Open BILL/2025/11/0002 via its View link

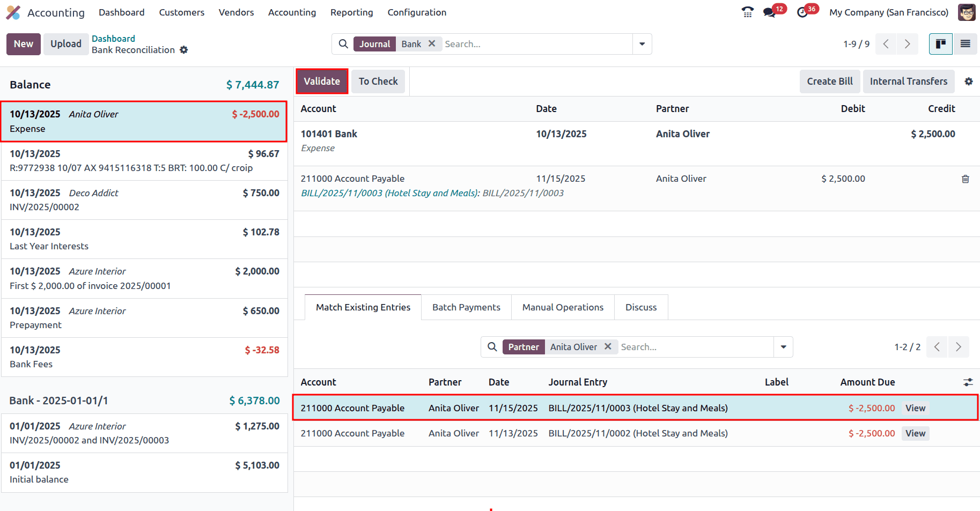[x=915, y=433]
